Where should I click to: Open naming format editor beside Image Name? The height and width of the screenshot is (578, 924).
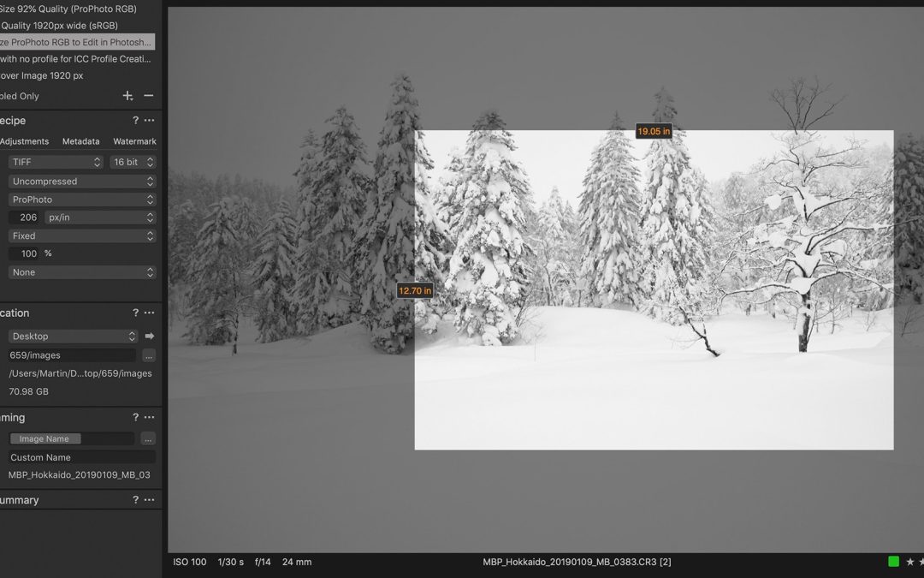148,439
